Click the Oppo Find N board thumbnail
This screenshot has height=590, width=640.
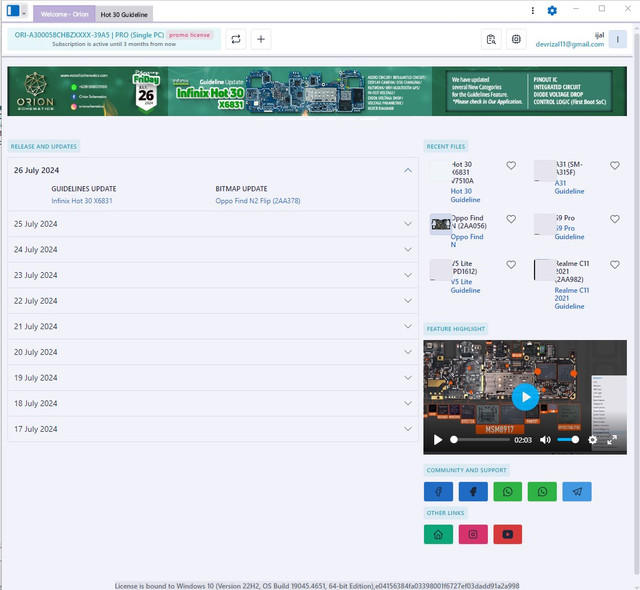click(441, 224)
